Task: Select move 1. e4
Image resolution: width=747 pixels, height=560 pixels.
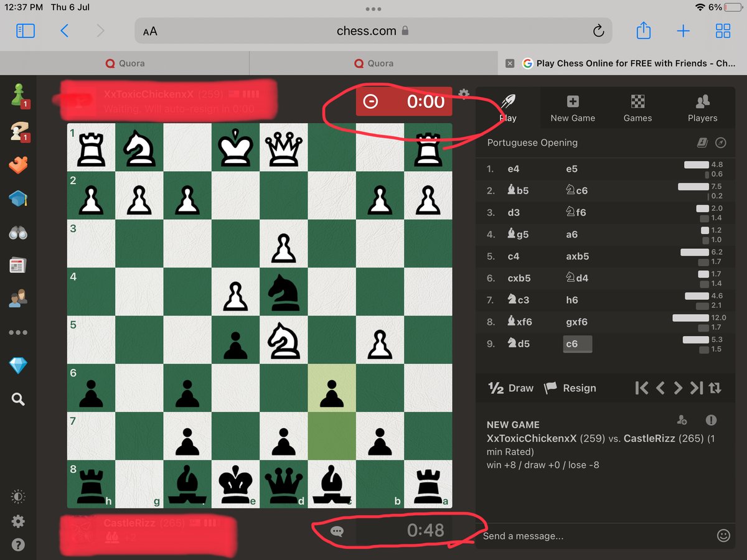Action: (514, 169)
